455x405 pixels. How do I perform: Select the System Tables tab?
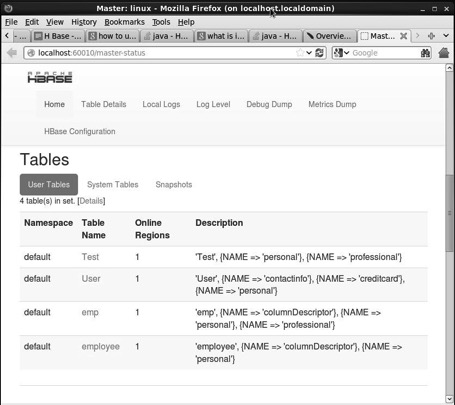(113, 184)
